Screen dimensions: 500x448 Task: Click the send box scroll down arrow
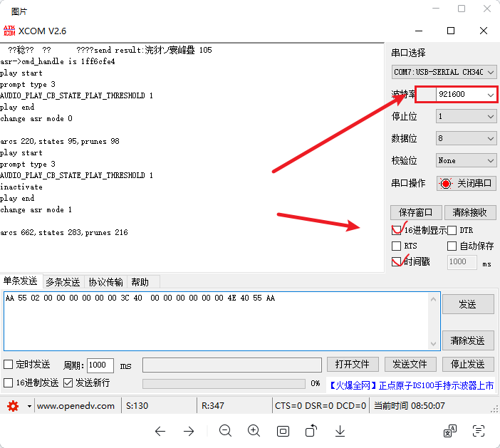pyautogui.click(x=433, y=344)
